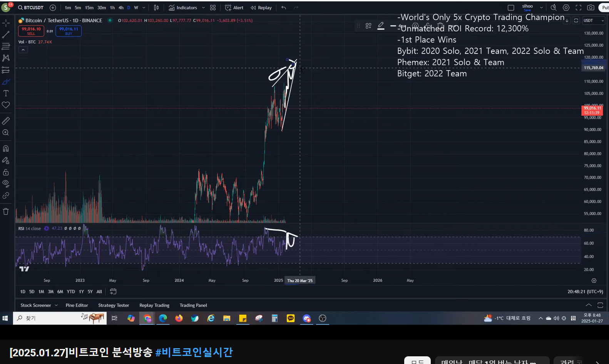Open the Fibonacci retracement tools
Viewport: 609px width, 364px height.
6,46
